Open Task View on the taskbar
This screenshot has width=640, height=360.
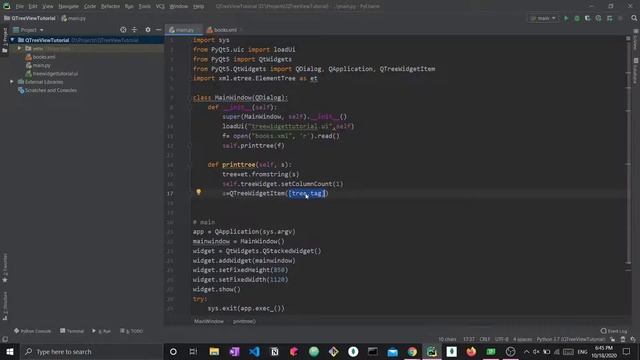pyautogui.click(x=193, y=351)
